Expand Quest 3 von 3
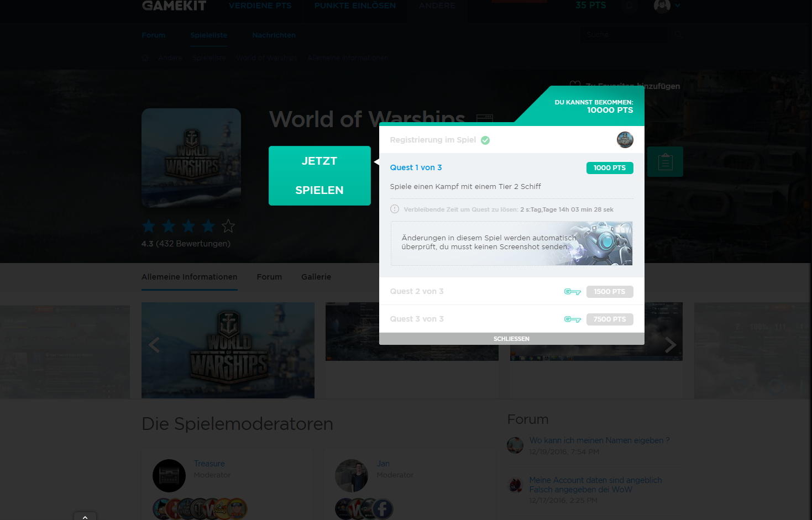The height and width of the screenshot is (520, 812). pos(417,319)
